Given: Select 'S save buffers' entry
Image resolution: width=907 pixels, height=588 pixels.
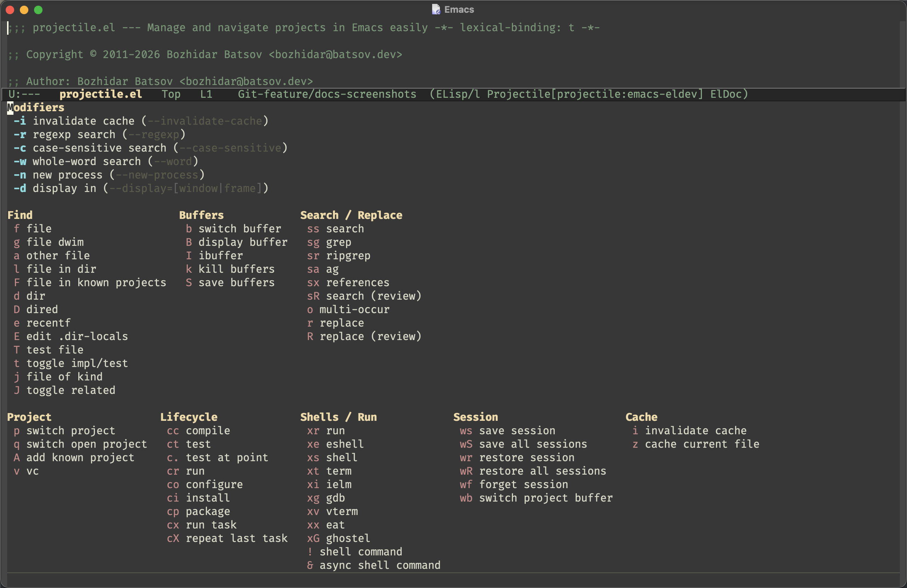Looking at the screenshot, I should click(x=230, y=283).
